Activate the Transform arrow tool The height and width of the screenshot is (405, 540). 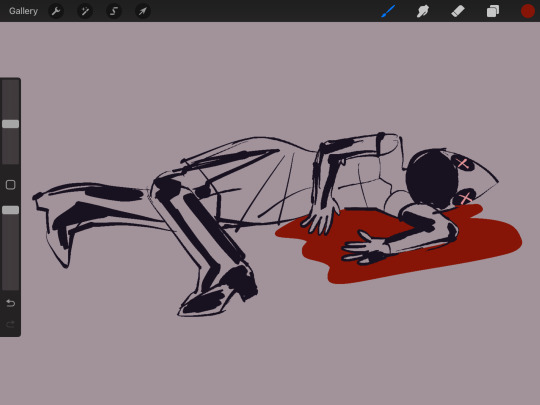pos(143,11)
